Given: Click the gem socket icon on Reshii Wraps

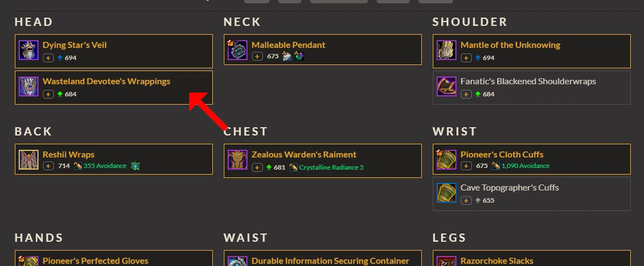Looking at the screenshot, I should click(135, 166).
